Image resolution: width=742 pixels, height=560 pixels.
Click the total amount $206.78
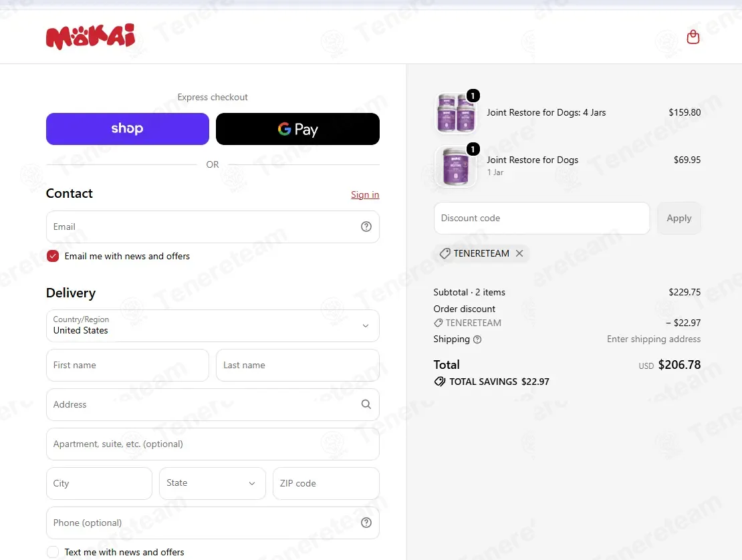(x=680, y=365)
